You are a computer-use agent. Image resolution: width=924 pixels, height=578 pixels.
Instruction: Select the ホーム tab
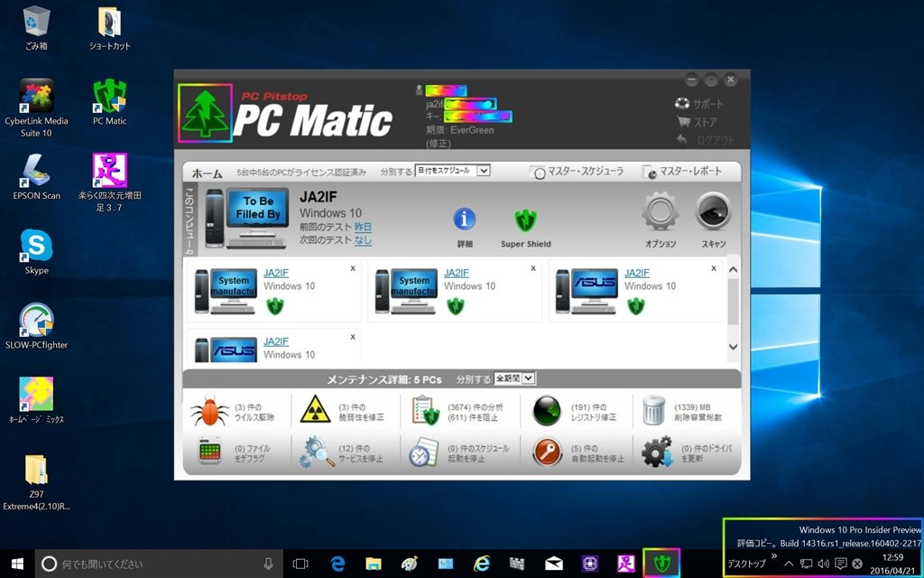click(207, 173)
